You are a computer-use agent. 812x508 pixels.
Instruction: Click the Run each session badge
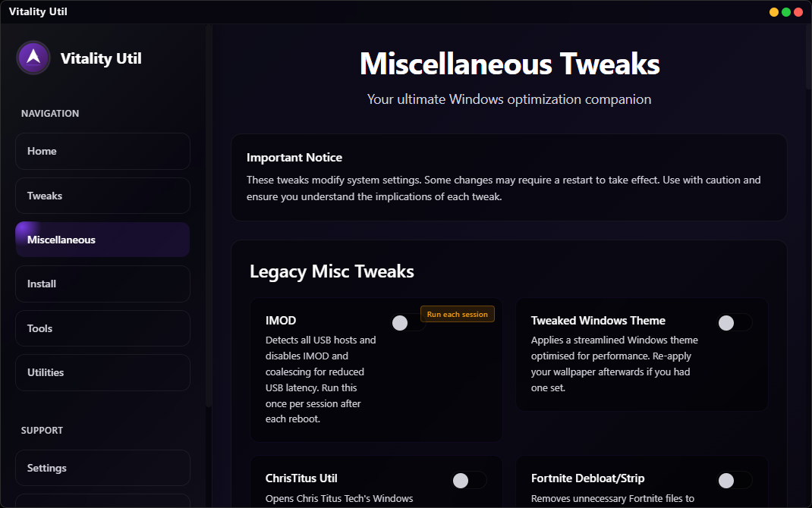[x=457, y=313]
